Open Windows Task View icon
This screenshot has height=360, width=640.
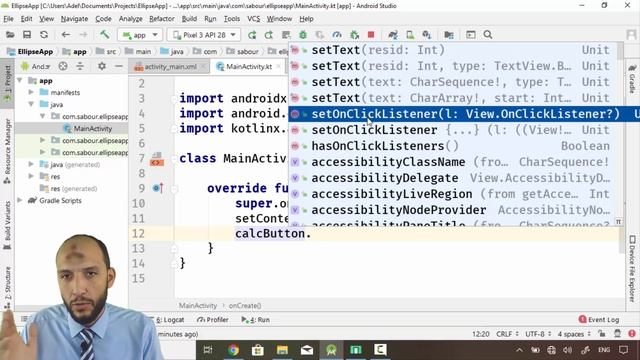[208, 350]
